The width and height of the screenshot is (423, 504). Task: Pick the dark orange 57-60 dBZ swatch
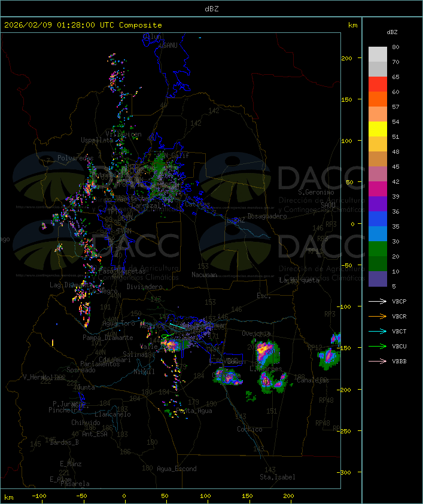click(x=378, y=99)
